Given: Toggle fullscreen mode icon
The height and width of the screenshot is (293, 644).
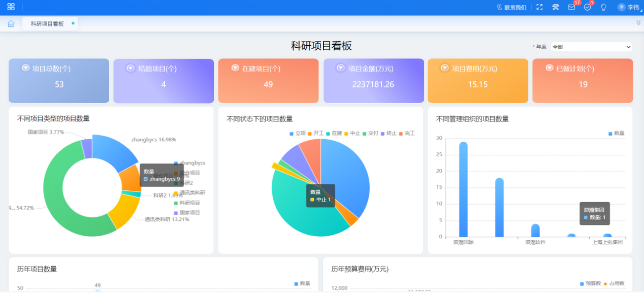Looking at the screenshot, I should tap(540, 7).
